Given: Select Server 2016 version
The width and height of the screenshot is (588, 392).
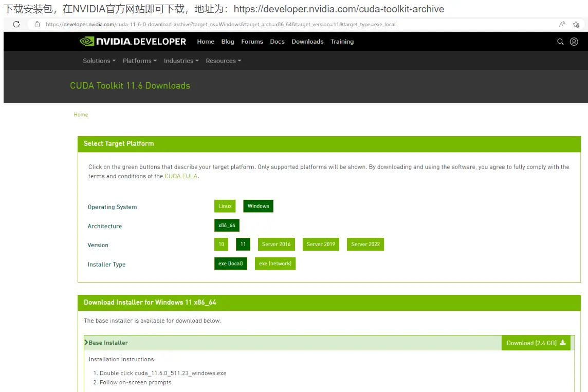Looking at the screenshot, I should [276, 245].
